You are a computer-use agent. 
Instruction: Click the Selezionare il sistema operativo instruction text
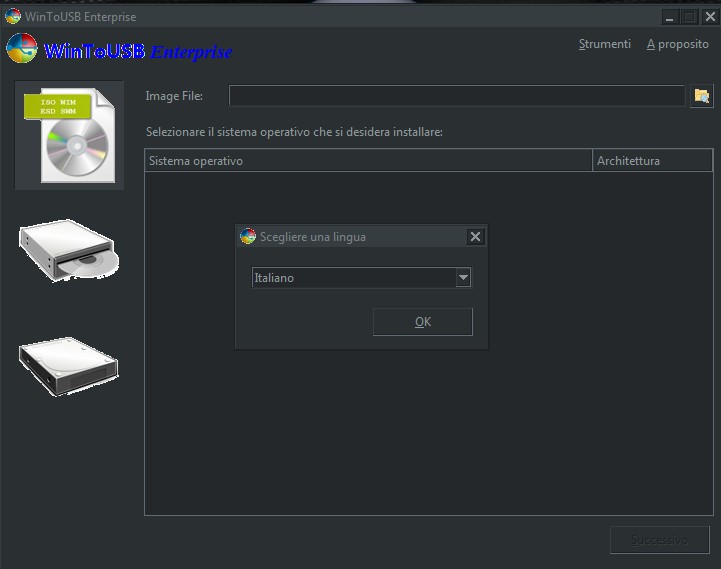point(294,132)
